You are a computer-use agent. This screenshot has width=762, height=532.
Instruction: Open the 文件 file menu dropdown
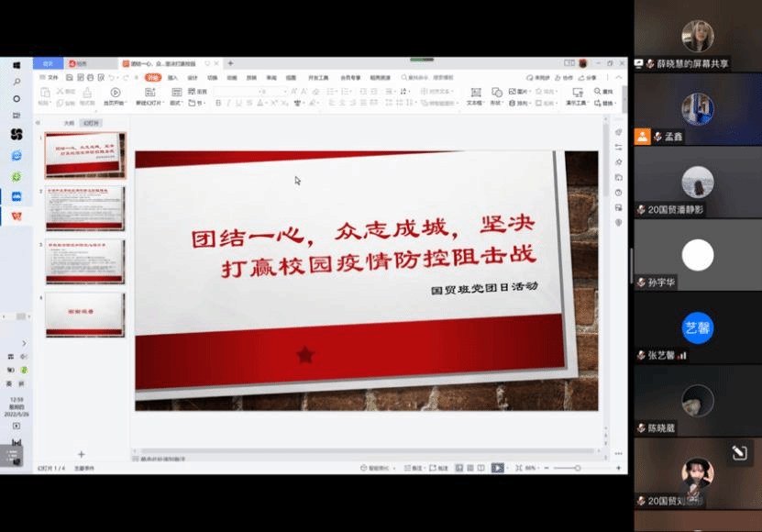(x=51, y=78)
